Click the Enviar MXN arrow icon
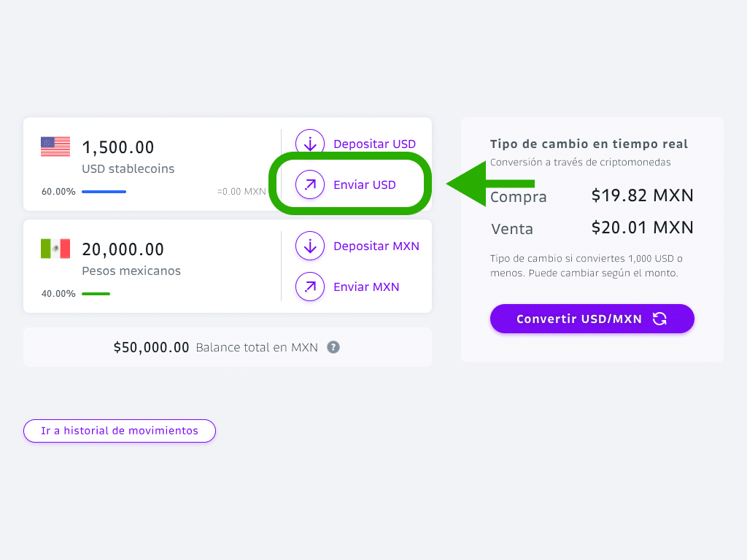747x560 pixels. (310, 287)
